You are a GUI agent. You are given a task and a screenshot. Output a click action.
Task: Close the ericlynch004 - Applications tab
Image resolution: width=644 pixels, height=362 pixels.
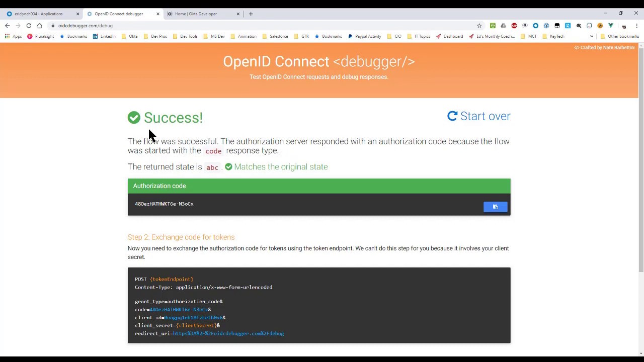pos(77,14)
